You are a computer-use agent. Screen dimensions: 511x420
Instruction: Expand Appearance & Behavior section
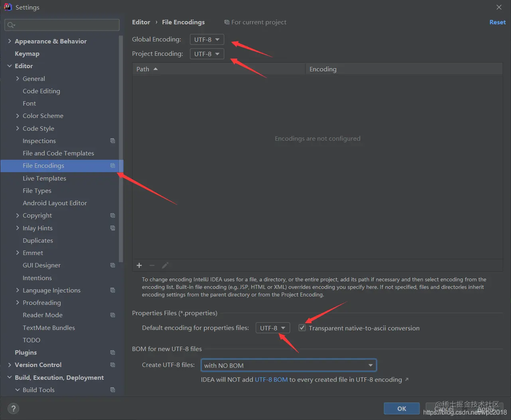pos(10,41)
